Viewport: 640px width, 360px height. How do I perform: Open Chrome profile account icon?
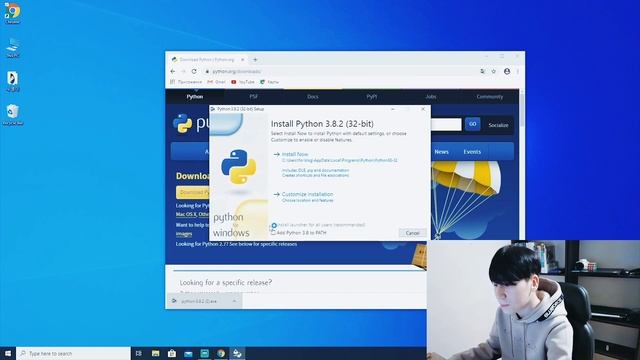coord(507,71)
